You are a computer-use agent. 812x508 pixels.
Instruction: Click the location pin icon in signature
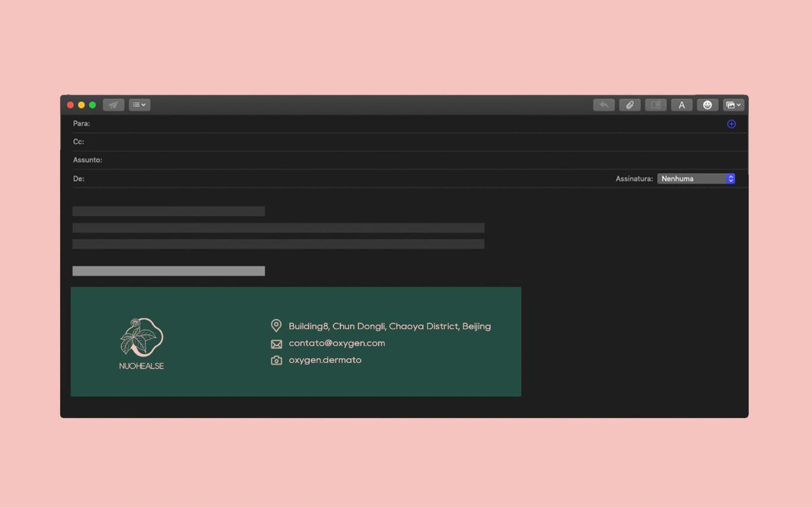coord(276,326)
